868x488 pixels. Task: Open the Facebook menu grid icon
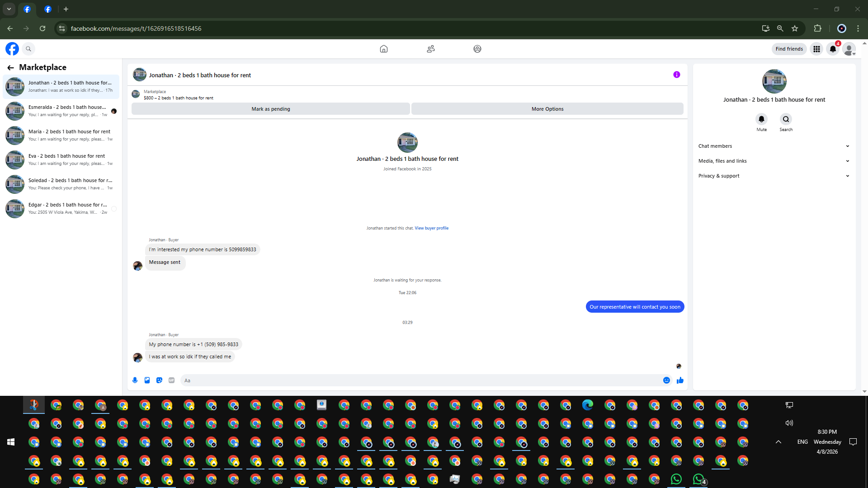[816, 49]
